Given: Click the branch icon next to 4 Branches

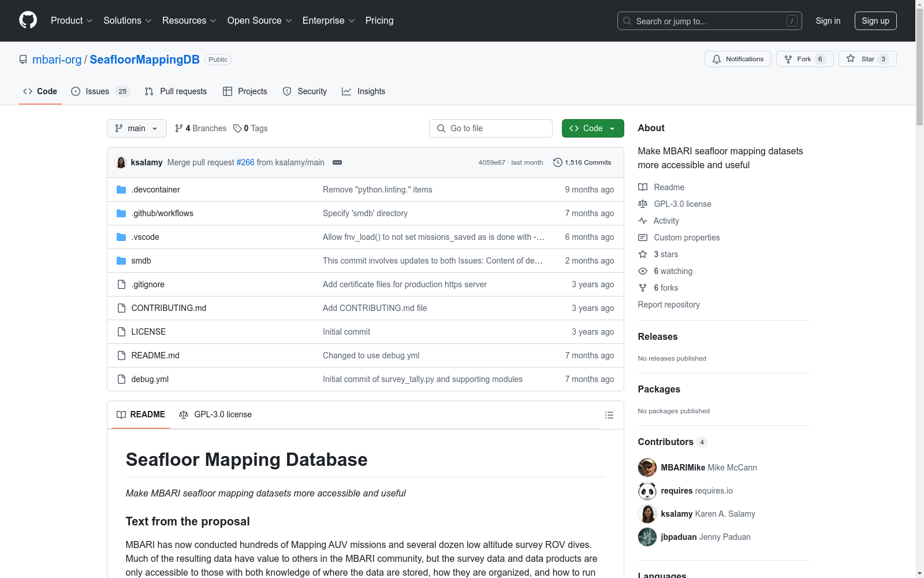Looking at the screenshot, I should click(x=179, y=128).
